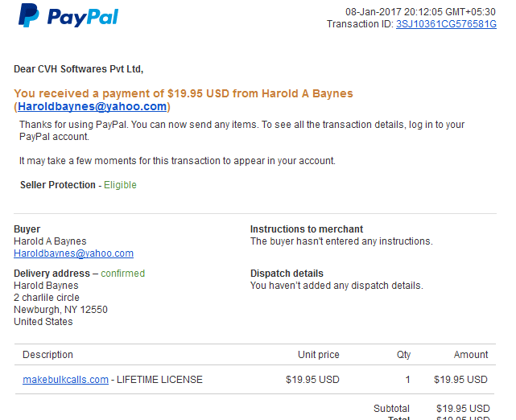Click the PayPal double-P emblem
The image size is (516, 420).
[x=29, y=15]
